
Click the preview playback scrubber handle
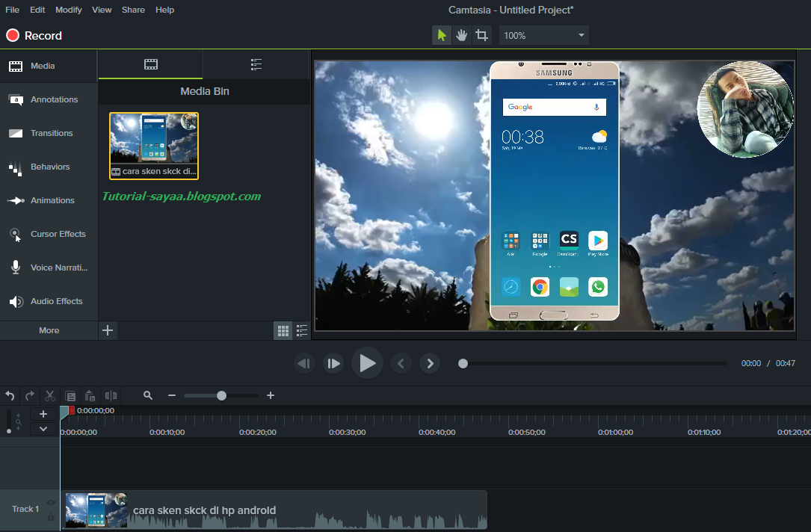pos(463,363)
